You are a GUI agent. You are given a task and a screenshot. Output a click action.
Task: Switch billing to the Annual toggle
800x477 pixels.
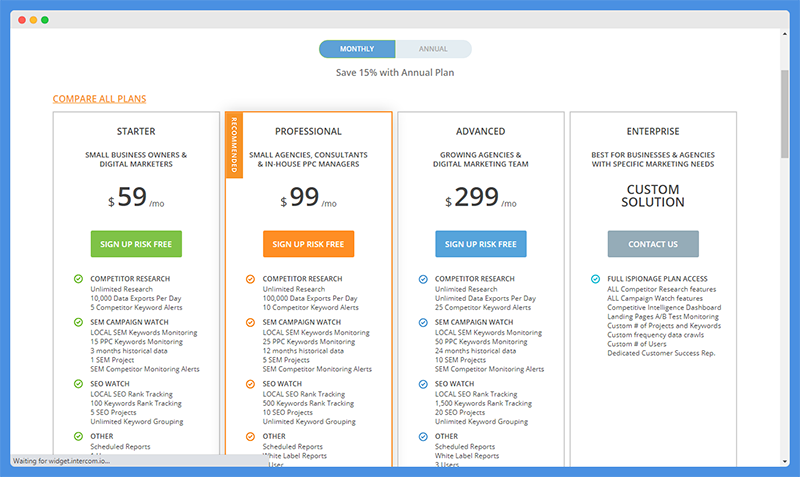coord(433,49)
